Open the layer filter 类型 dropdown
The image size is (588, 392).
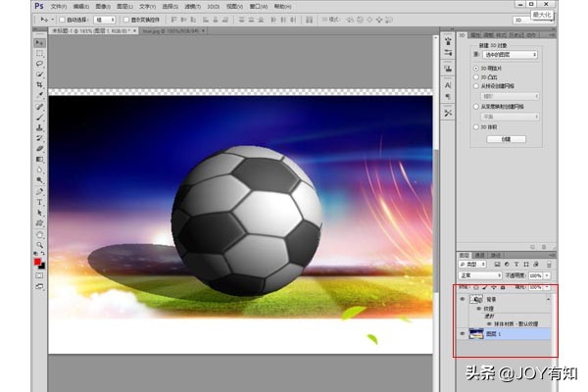[472, 265]
